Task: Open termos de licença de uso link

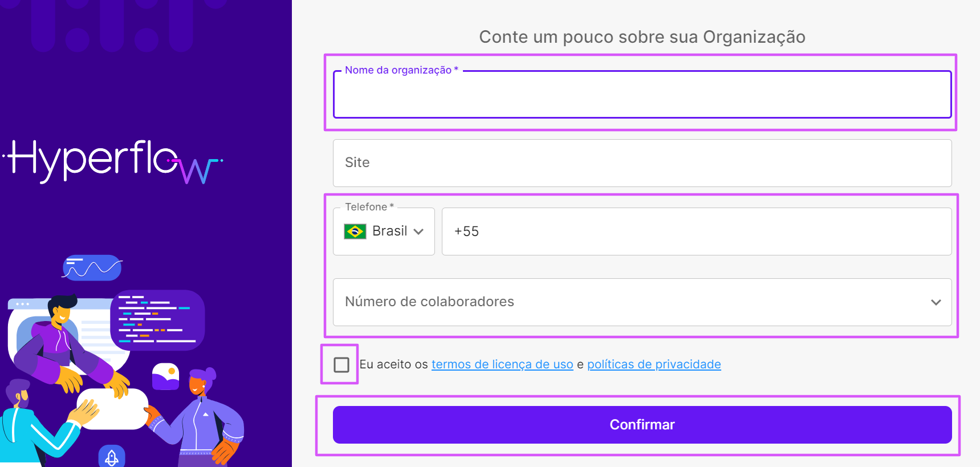Action: 502,364
